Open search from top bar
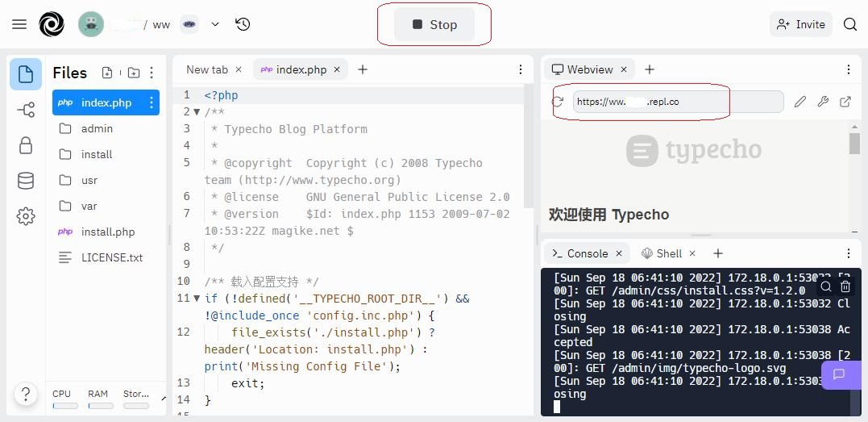868x422 pixels. 850,24
